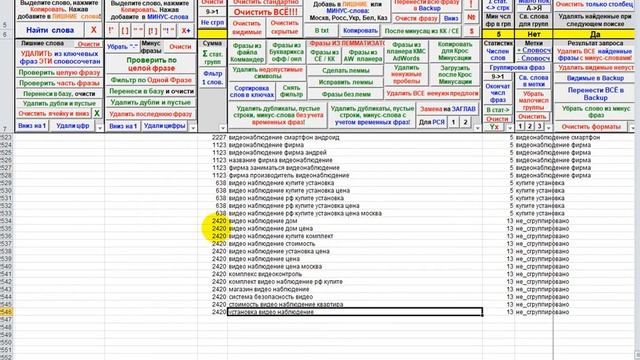Viewport: 640px width, 360px height.
Task: Click the red X+ button
Action: point(186,31)
